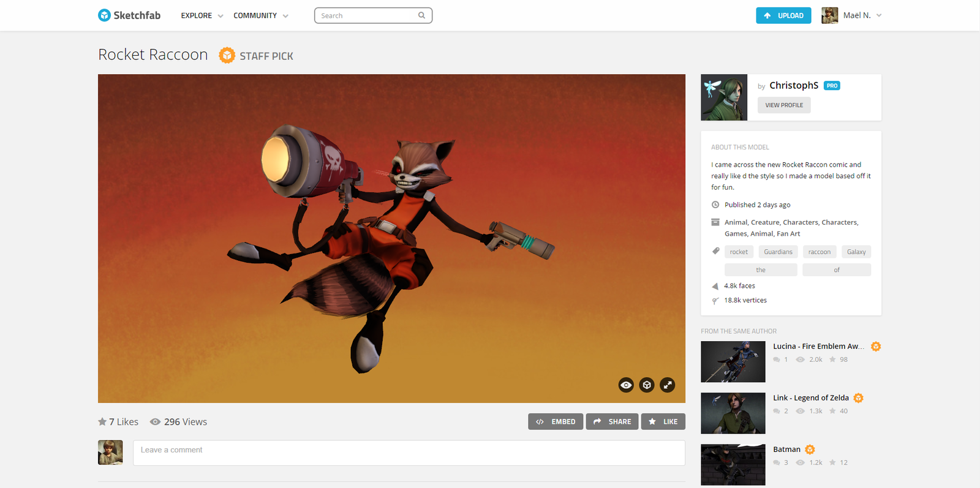Click the Staff Pick badge icon
The height and width of the screenshot is (488, 980).
tap(227, 55)
